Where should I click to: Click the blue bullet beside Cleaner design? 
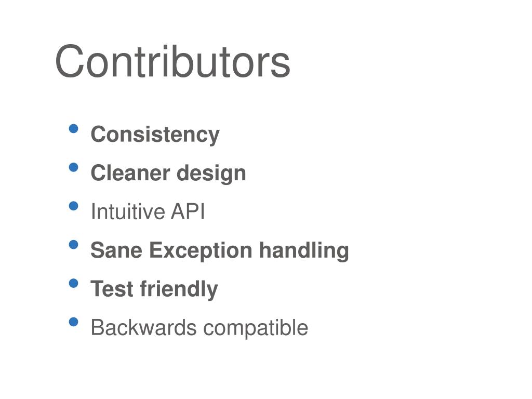(73, 167)
